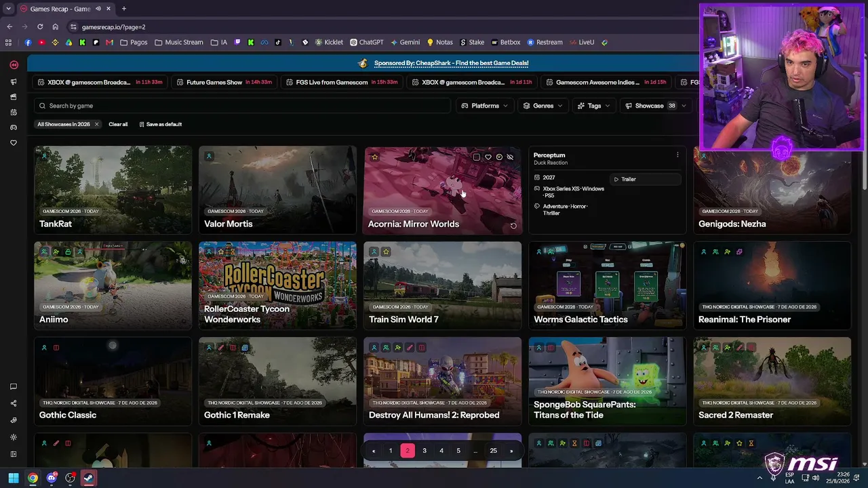Image resolution: width=868 pixels, height=488 pixels.
Task: Go to page 1 in pagination
Action: click(391, 451)
